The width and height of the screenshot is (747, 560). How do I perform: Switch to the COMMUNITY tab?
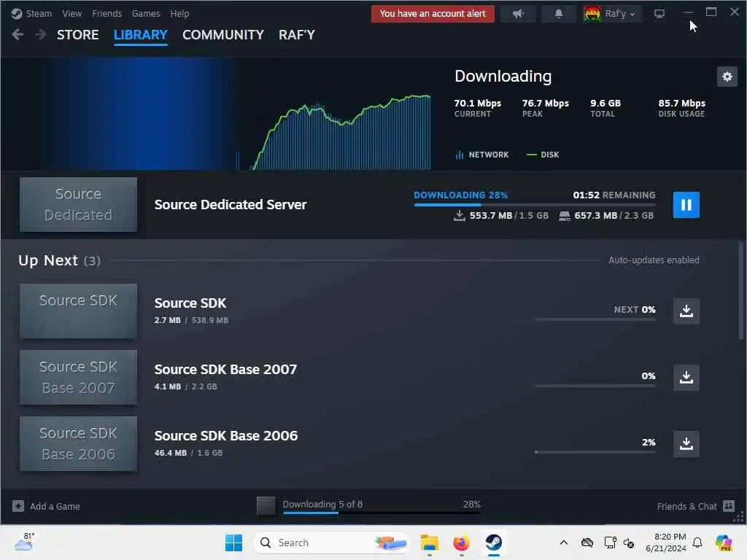tap(223, 35)
